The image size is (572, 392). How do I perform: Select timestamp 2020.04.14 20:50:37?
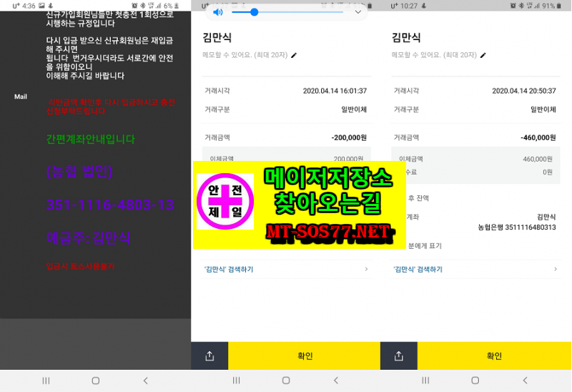pos(524,91)
